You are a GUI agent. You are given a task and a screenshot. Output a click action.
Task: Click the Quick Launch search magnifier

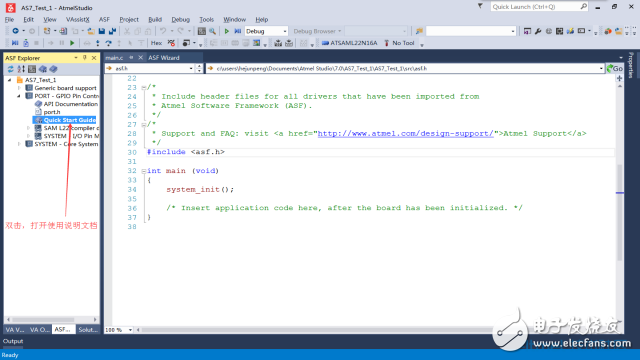pos(583,7)
